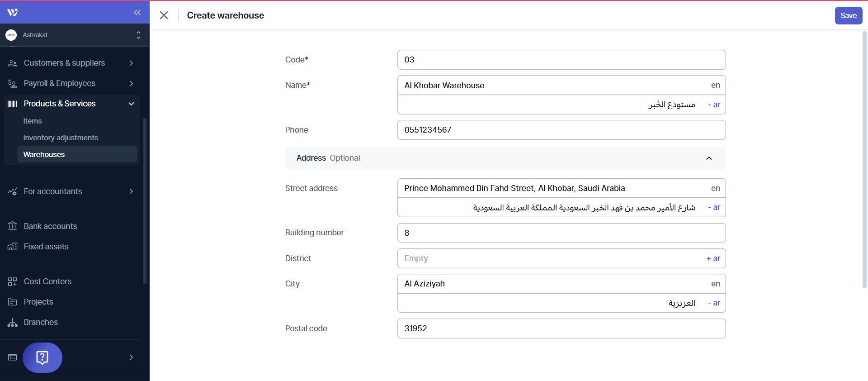
Task: Remove Arabic translation from Name field
Action: coord(713,105)
